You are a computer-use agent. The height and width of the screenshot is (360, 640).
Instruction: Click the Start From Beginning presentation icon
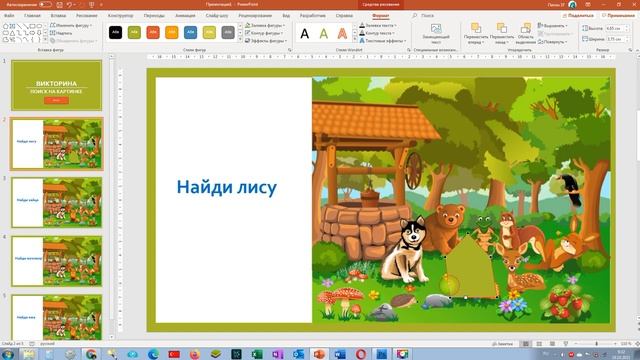(91, 4)
